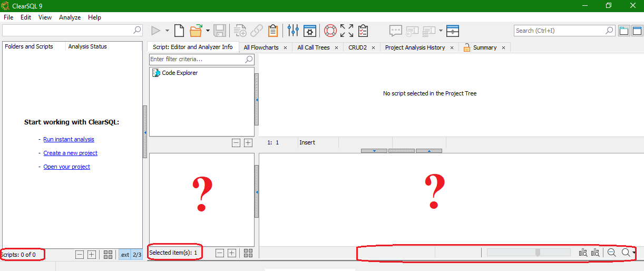This screenshot has height=271, width=644.
Task: Click magnifier in project tree search box
Action: (x=137, y=30)
